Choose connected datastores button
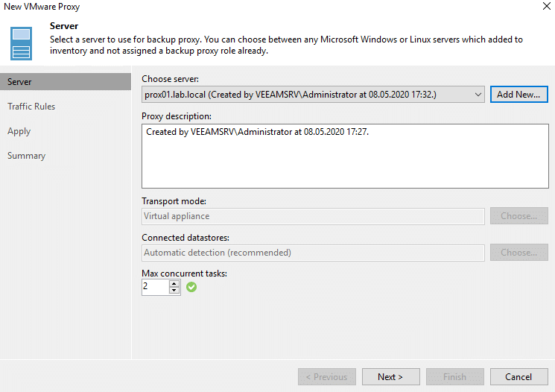 pos(519,253)
